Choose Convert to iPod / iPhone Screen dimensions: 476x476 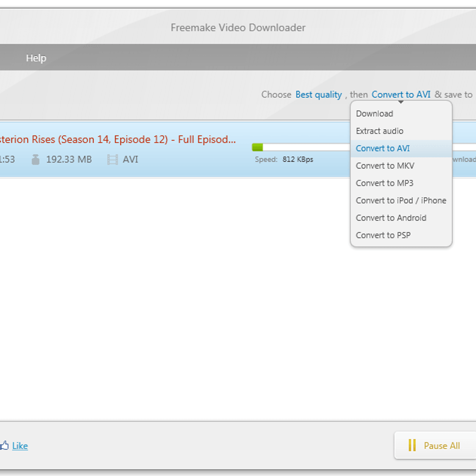tap(401, 201)
